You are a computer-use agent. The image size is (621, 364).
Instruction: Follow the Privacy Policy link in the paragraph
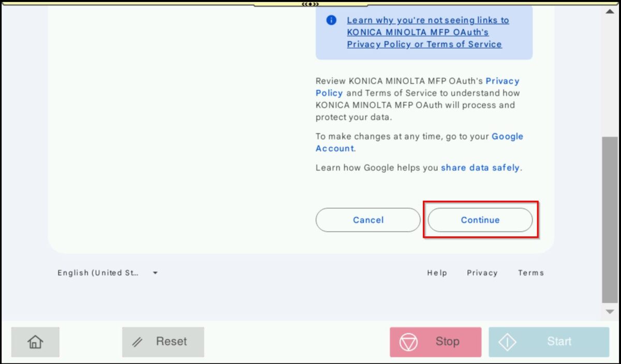coord(502,81)
